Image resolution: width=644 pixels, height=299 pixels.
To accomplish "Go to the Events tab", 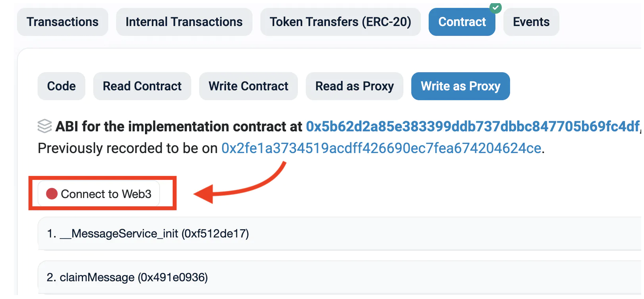I will coord(531,22).
